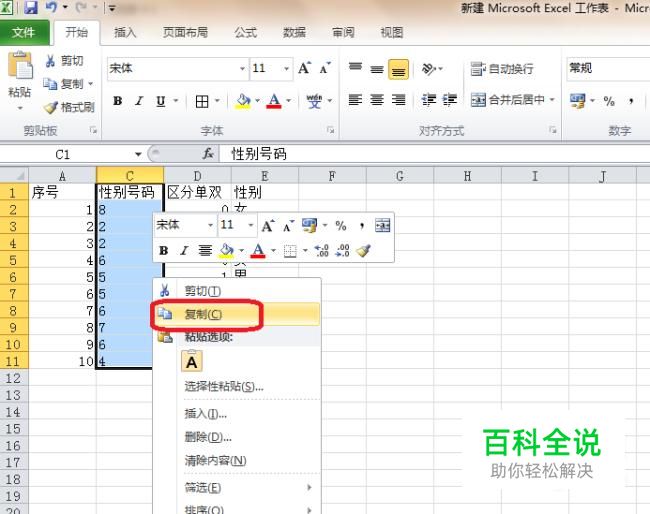This screenshot has height=514, width=650.
Task: Increase font size with ribbon grow icon
Action: 304,68
